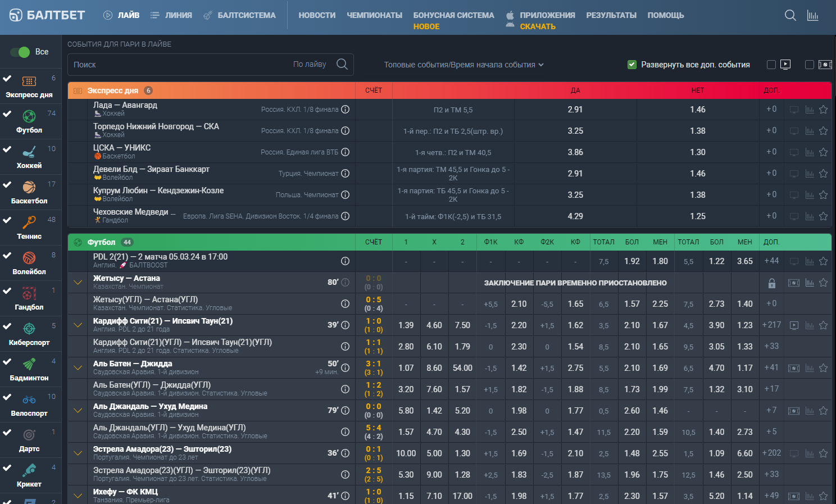The image size is (836, 504).
Task: Go to НОВОСТИ menu item
Action: (317, 15)
